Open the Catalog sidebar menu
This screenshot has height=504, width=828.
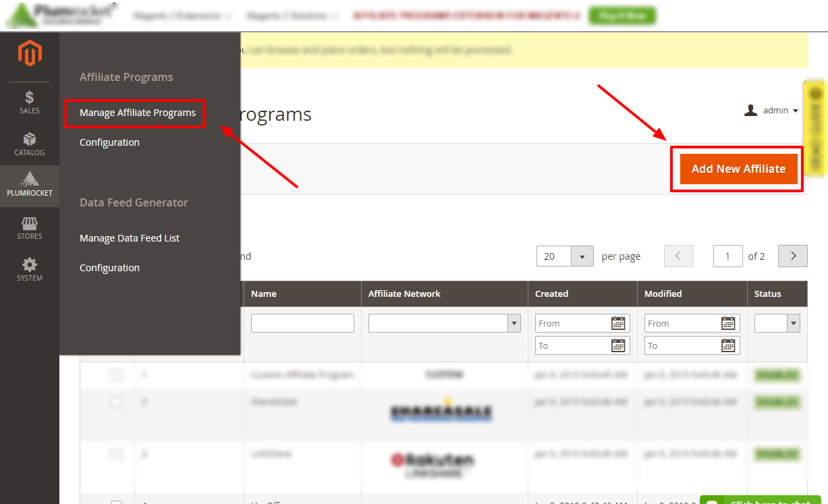[x=30, y=144]
